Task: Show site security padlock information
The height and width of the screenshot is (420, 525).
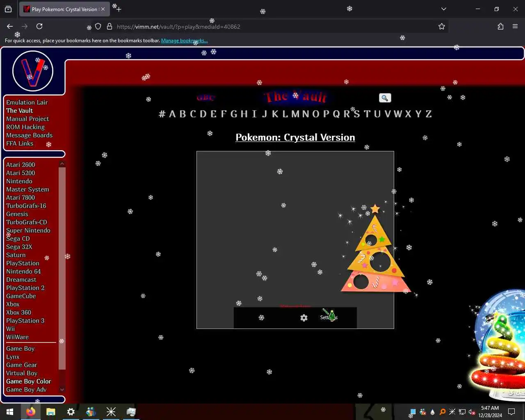Action: coord(110,26)
